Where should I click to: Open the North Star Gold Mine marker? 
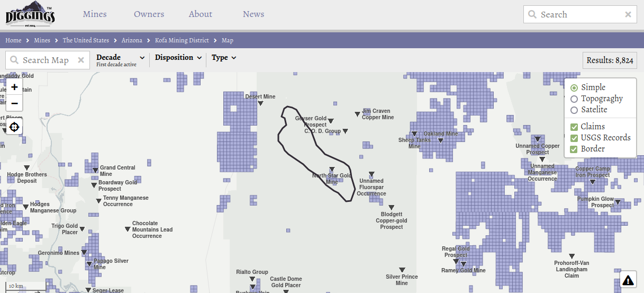click(x=332, y=170)
